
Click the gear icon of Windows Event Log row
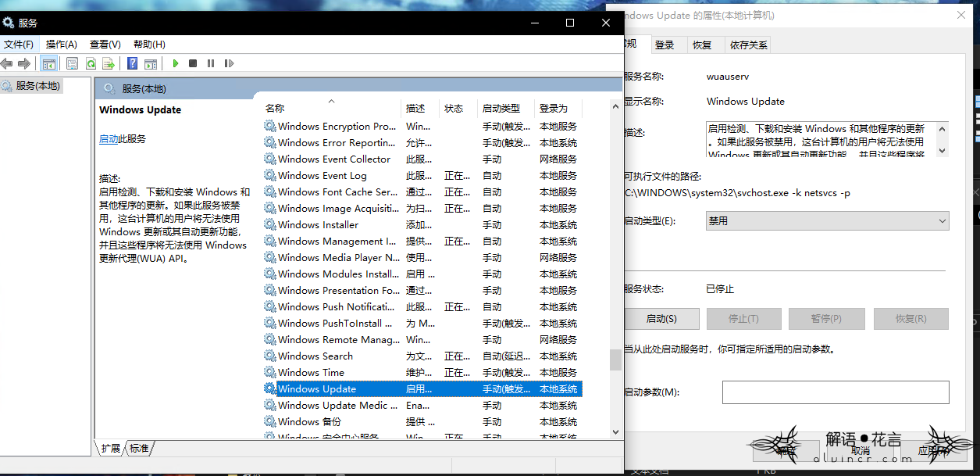pyautogui.click(x=270, y=175)
